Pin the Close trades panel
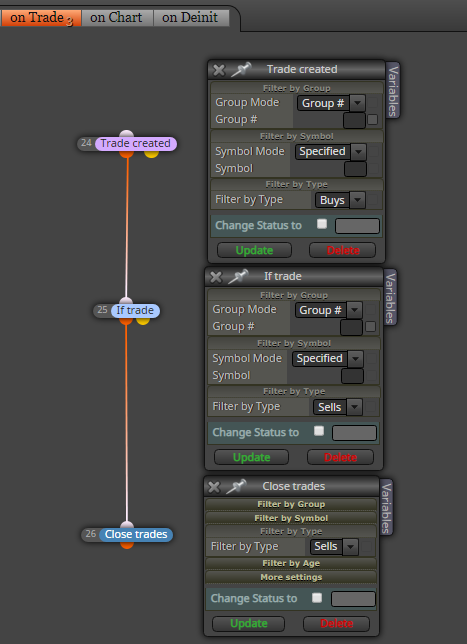Screen dimensions: 467x644 [236, 486]
